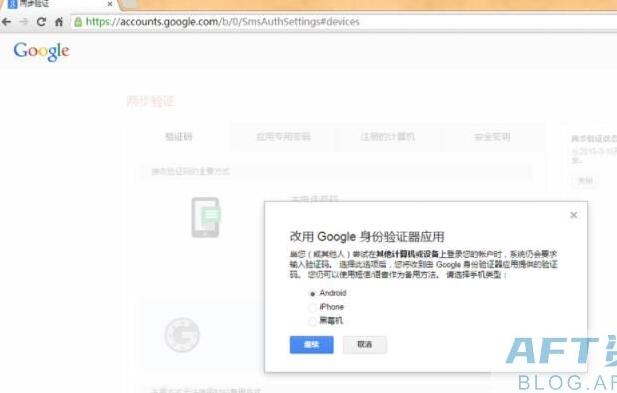Select the 黑莓机 radio option
617x393 pixels.
312,321
